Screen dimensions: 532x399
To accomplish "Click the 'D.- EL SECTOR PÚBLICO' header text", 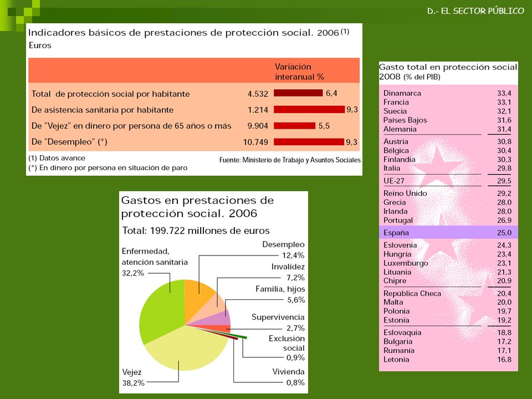I will [475, 11].
